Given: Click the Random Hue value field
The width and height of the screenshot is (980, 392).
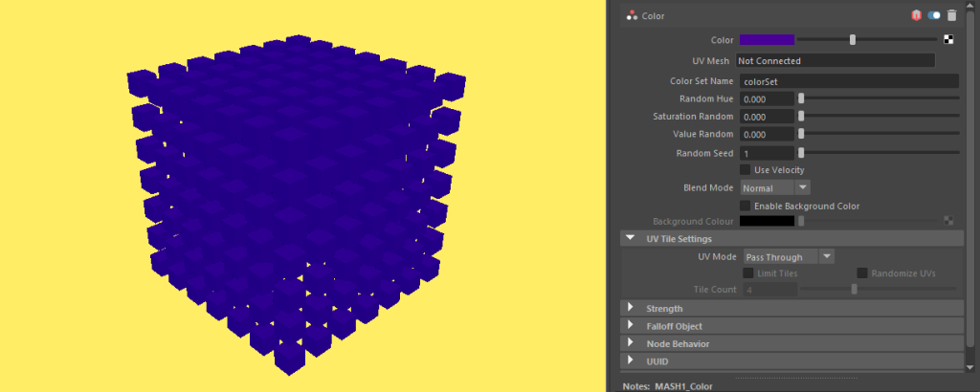Looking at the screenshot, I should (x=767, y=98).
